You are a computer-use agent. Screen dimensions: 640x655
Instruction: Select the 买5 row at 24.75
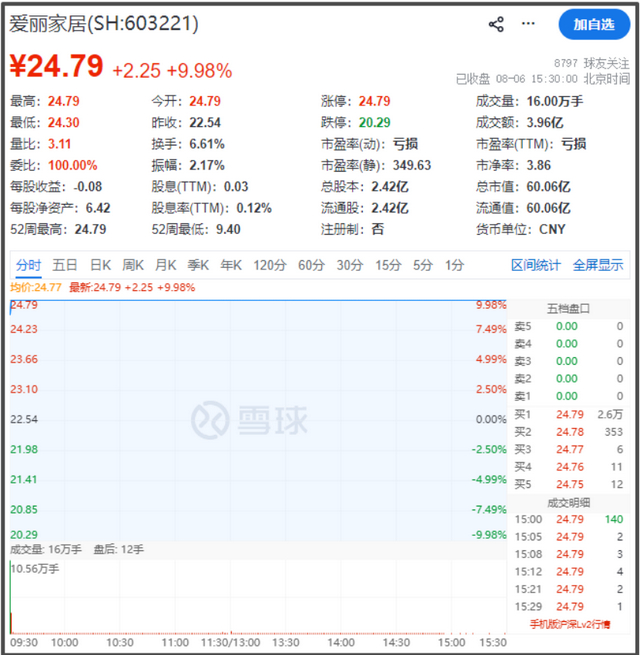tap(569, 485)
